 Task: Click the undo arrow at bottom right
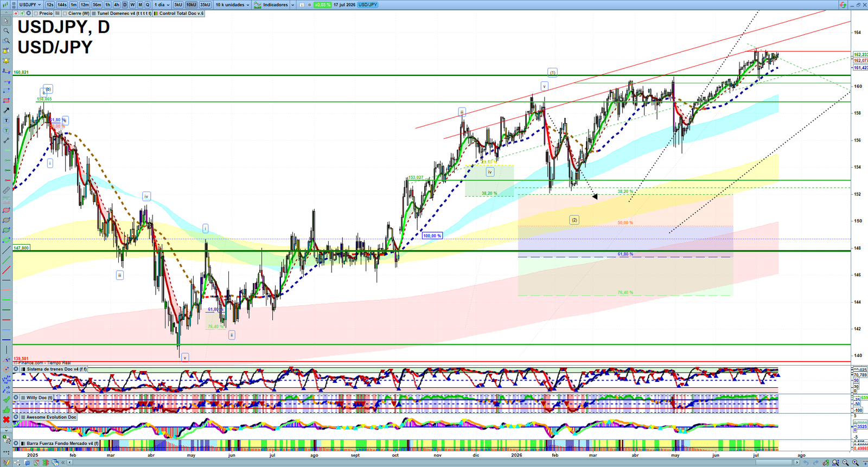click(806, 462)
